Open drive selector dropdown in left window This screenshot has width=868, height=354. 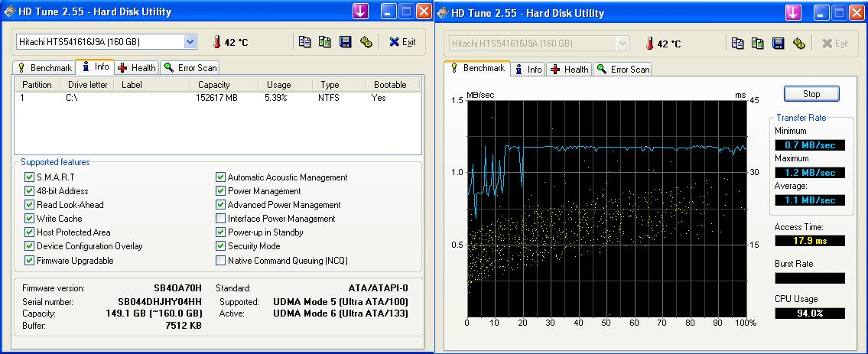190,41
